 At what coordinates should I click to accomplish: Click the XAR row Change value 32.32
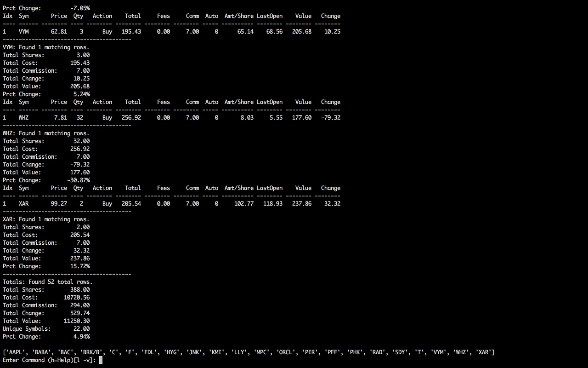[332, 204]
